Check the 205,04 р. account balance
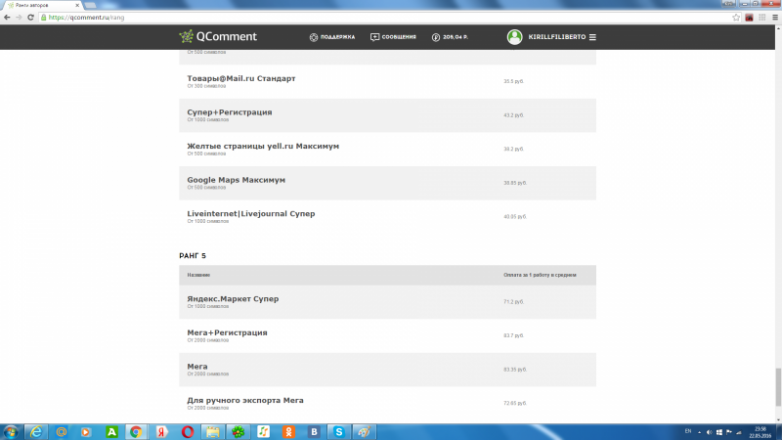The image size is (782, 440). click(450, 37)
